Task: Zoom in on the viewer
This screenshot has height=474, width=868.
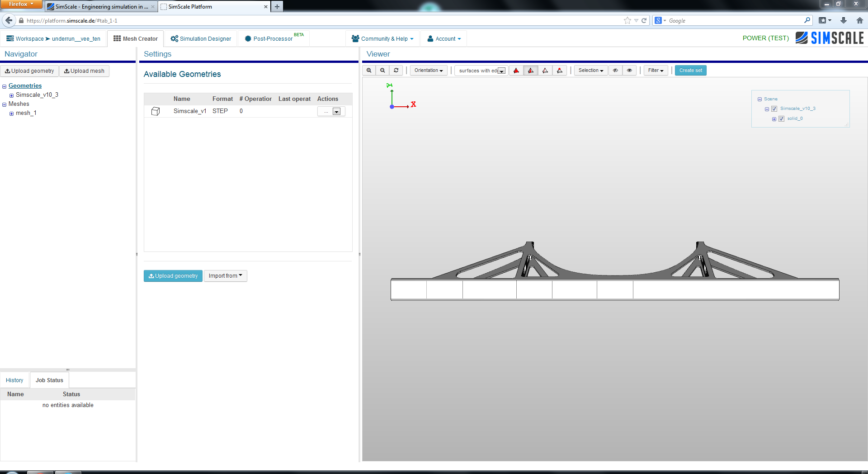Action: click(369, 71)
